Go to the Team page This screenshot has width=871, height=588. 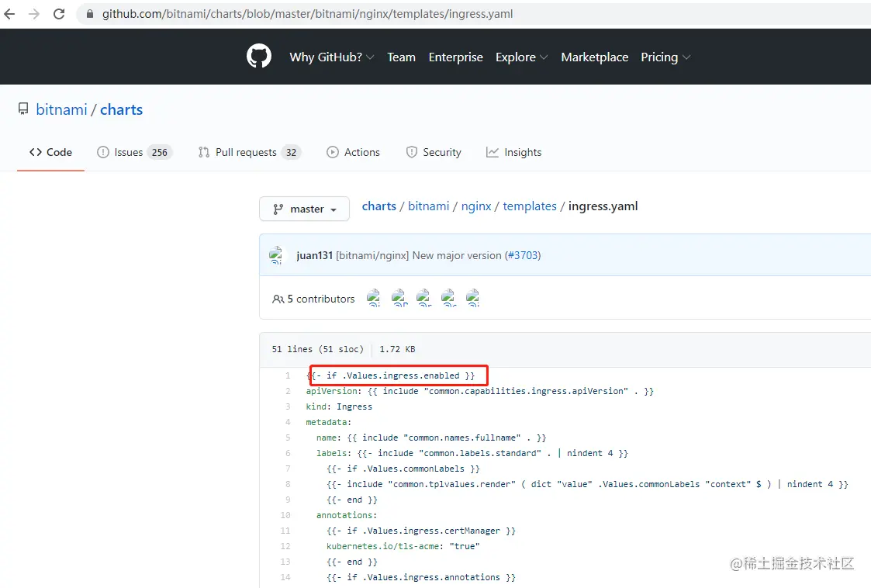pos(401,57)
